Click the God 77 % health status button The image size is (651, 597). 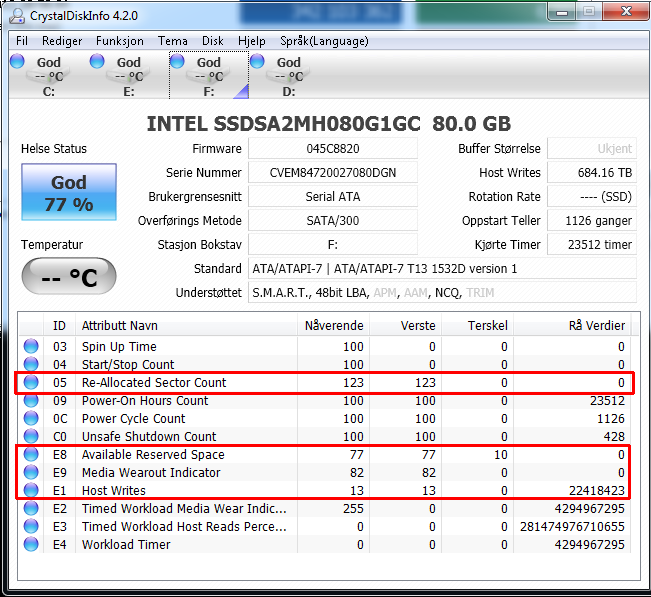[x=69, y=192]
